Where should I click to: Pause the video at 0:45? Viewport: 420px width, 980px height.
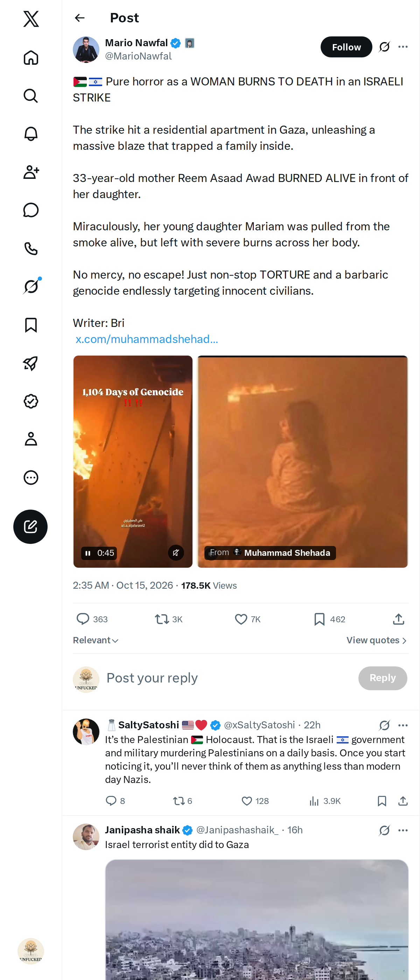[x=88, y=553]
